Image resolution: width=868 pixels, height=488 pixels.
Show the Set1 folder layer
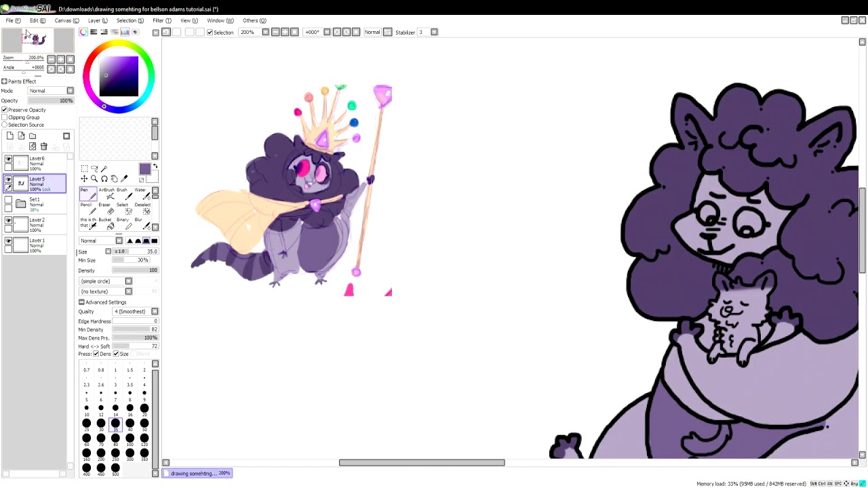click(8, 200)
